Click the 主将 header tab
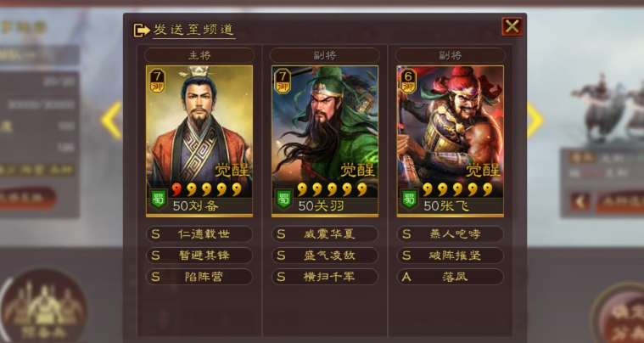This screenshot has height=343, width=644. [x=199, y=55]
